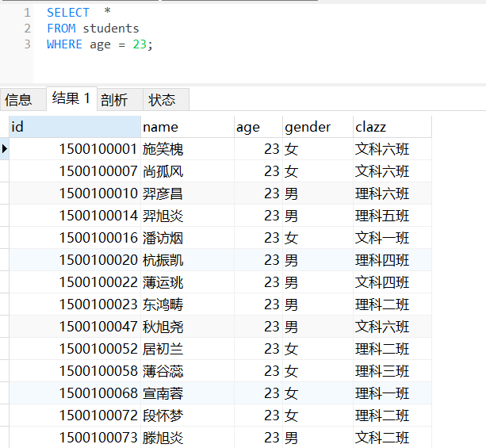Image resolution: width=486 pixels, height=448 pixels.
Task: Select cell id 1500100001
Action: pyautogui.click(x=75, y=149)
